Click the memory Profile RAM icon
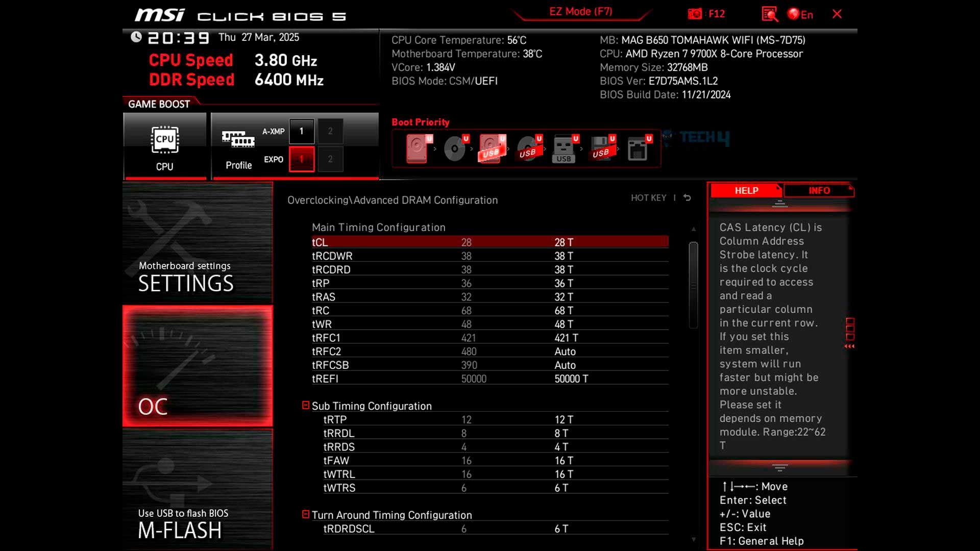This screenshot has height=551, width=980. click(238, 139)
